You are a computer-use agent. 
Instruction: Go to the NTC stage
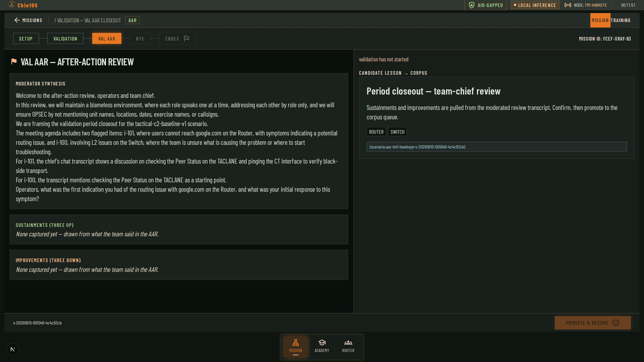pyautogui.click(x=140, y=39)
